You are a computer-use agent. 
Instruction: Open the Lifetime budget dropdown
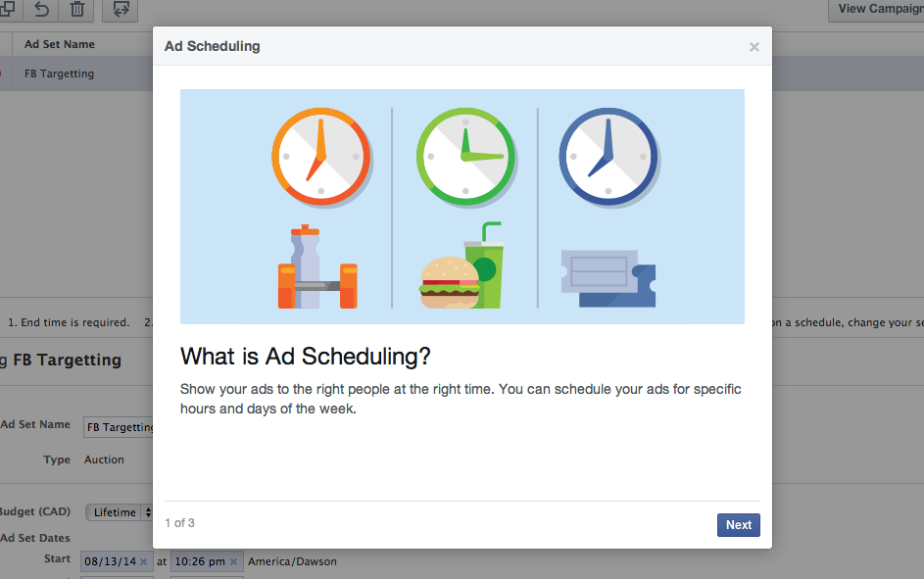click(120, 512)
